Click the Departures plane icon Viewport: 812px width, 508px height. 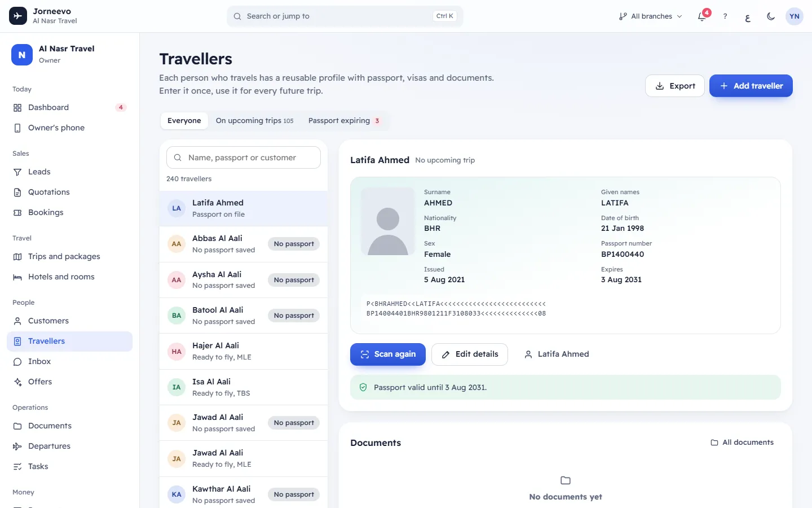tap(17, 446)
